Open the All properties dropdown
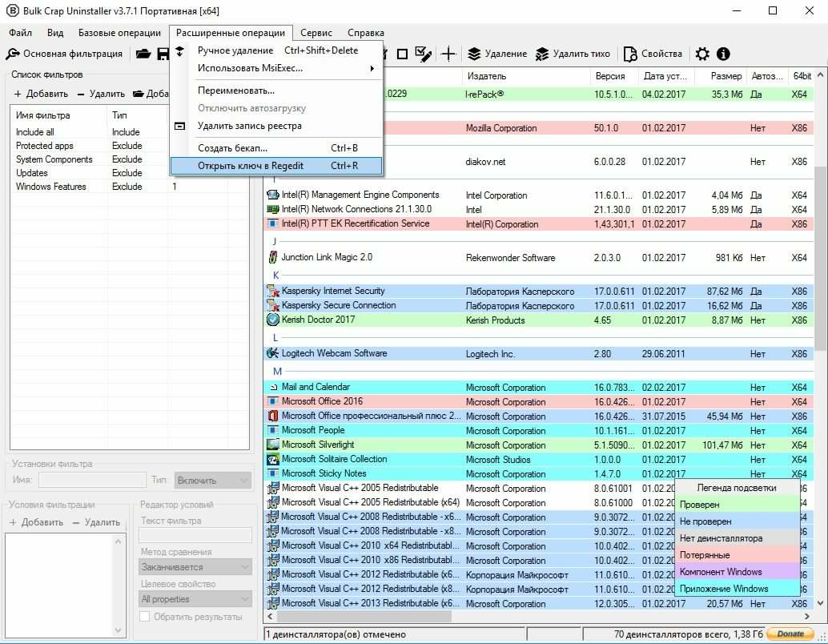This screenshot has height=644, width=828. click(195, 599)
